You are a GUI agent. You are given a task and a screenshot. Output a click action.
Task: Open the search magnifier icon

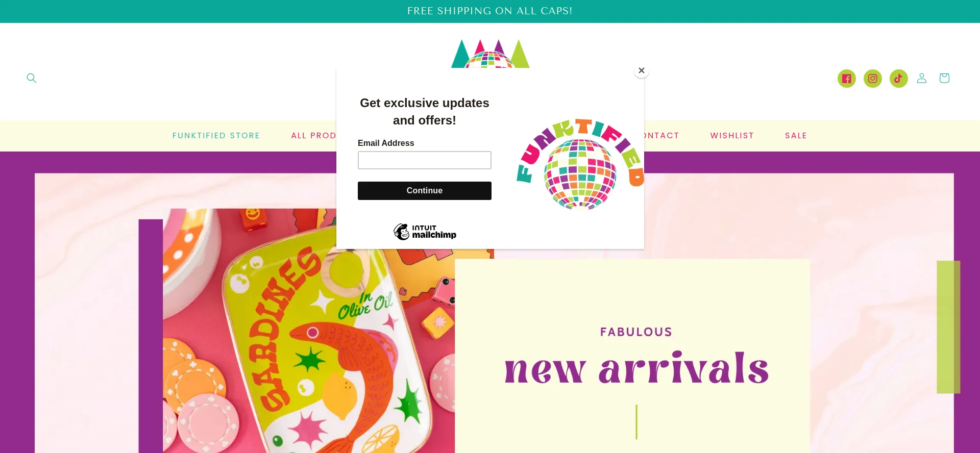(32, 78)
